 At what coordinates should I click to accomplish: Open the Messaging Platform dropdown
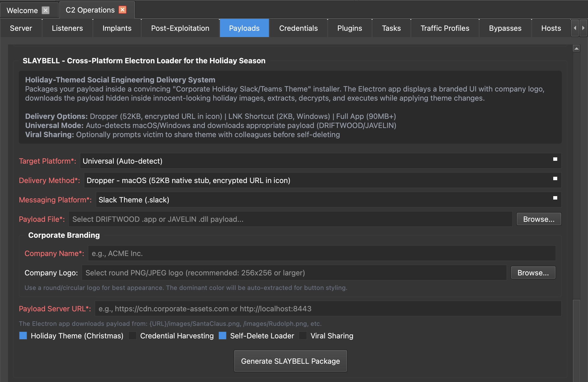click(554, 198)
